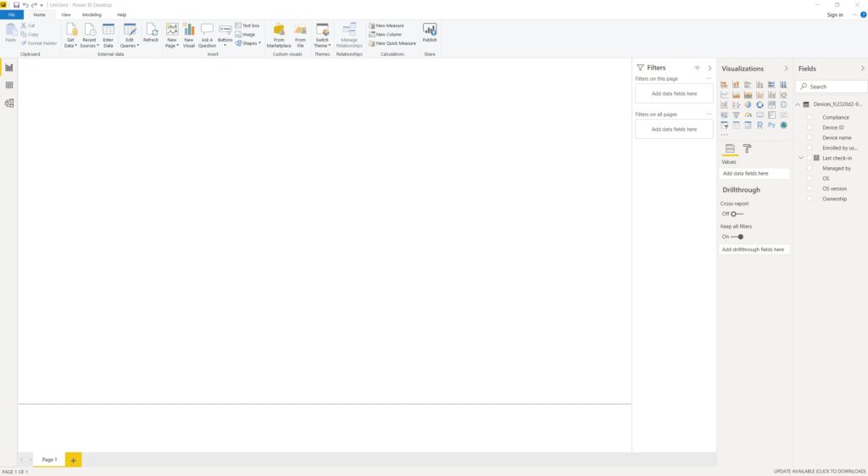Select the Python visual icon

pyautogui.click(x=771, y=125)
